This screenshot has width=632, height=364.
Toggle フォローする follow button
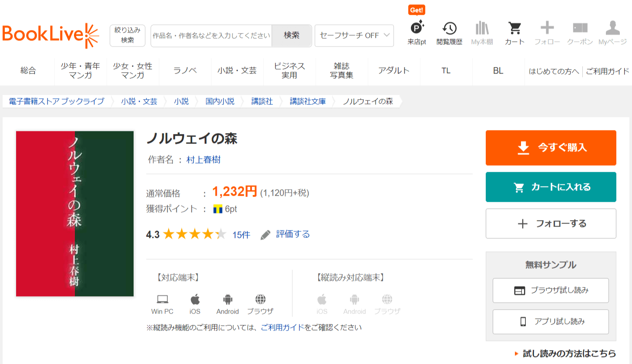551,224
